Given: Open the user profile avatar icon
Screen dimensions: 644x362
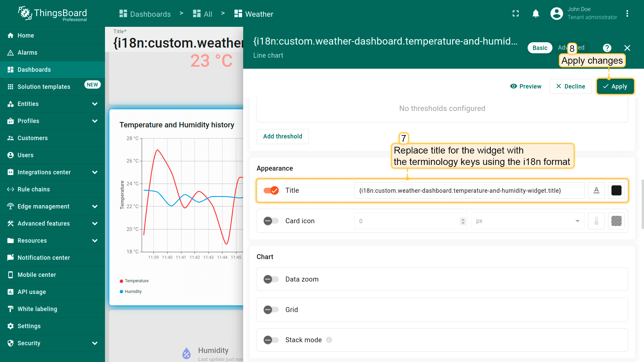Looking at the screenshot, I should 556,13.
